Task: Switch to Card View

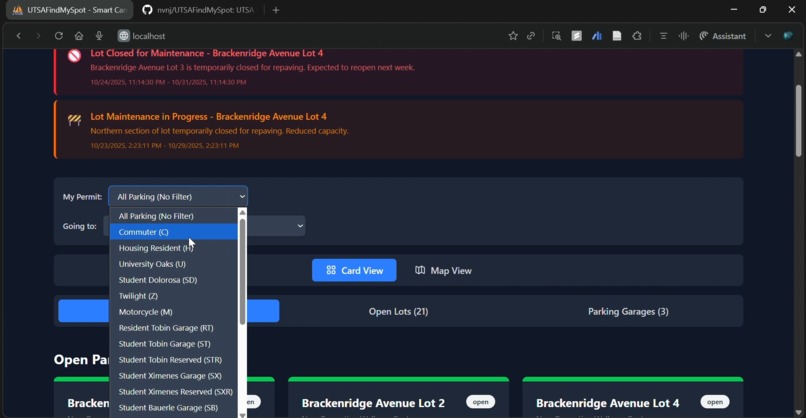Action: click(354, 270)
